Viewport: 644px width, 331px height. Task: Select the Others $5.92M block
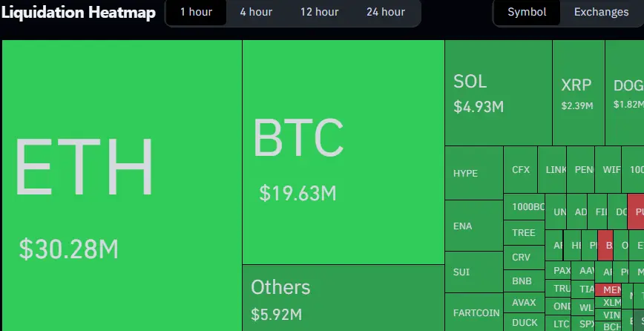point(344,298)
